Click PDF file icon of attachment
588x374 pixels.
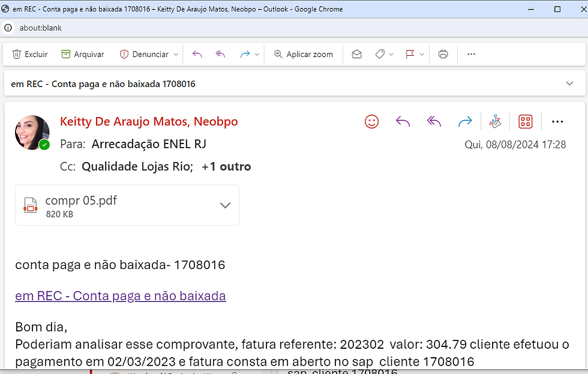click(x=31, y=205)
